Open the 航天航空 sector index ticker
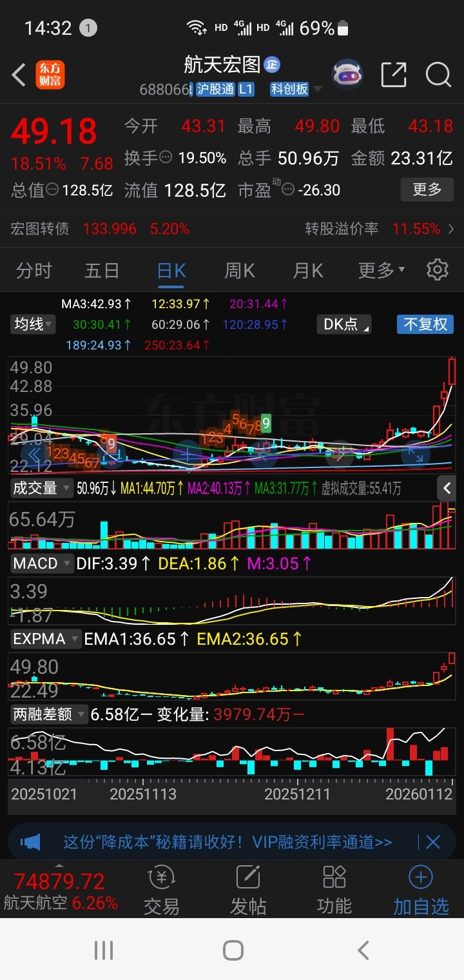464x980 pixels. [61, 892]
